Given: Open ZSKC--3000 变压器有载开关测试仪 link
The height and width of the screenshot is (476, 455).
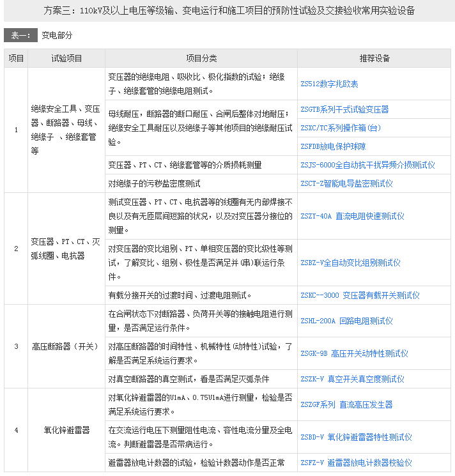Looking at the screenshot, I should (x=360, y=295).
